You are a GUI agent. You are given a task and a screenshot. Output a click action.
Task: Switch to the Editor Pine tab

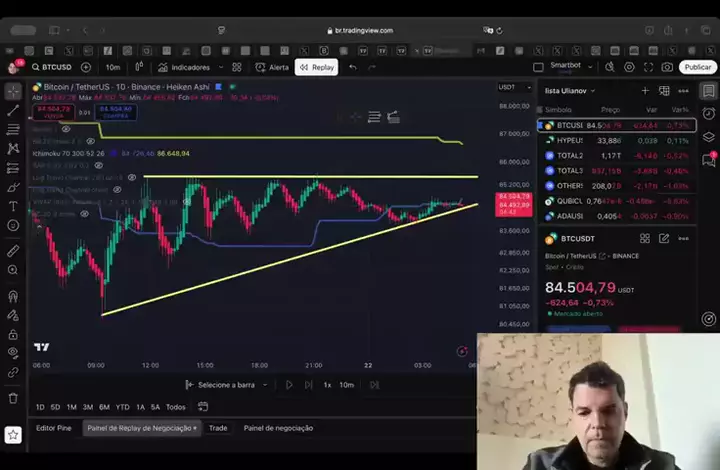(x=54, y=427)
